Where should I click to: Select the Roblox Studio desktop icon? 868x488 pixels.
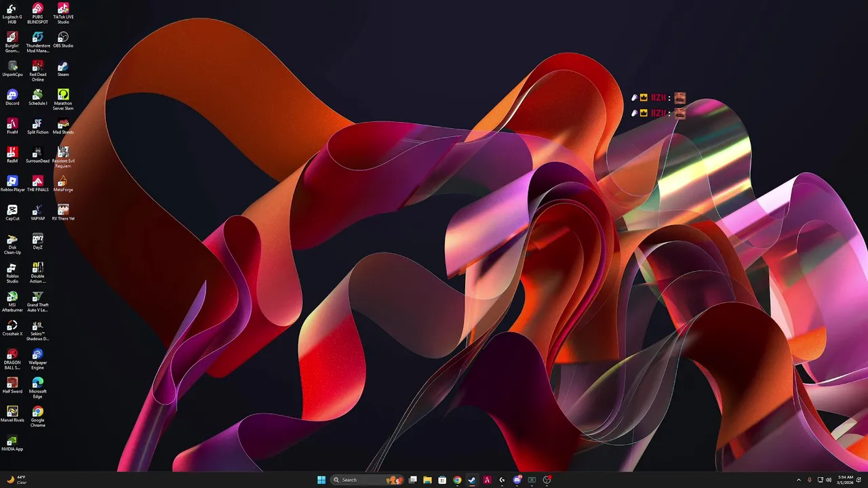12,272
